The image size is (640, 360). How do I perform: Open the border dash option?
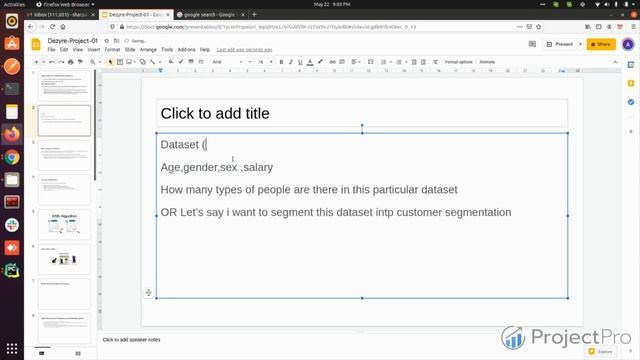(x=201, y=62)
